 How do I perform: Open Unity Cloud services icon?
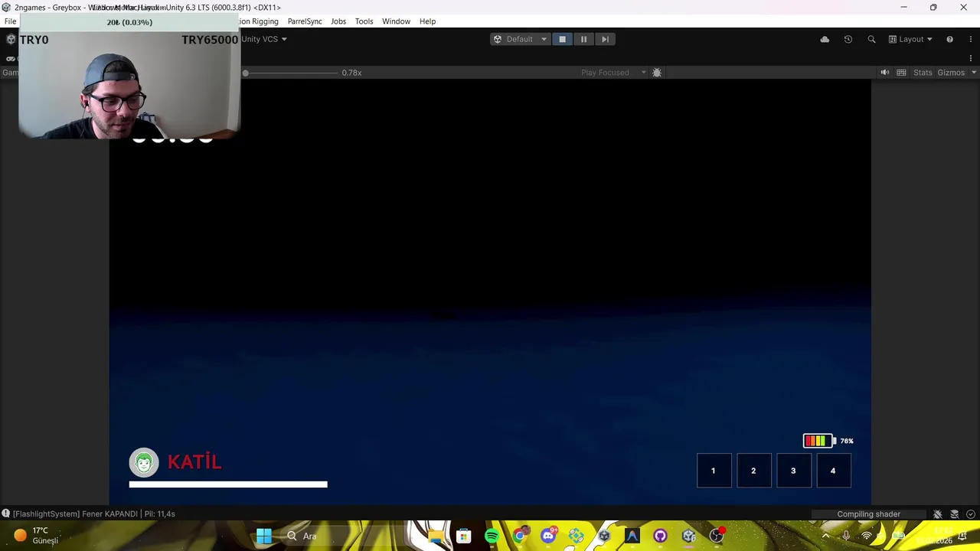pyautogui.click(x=825, y=39)
